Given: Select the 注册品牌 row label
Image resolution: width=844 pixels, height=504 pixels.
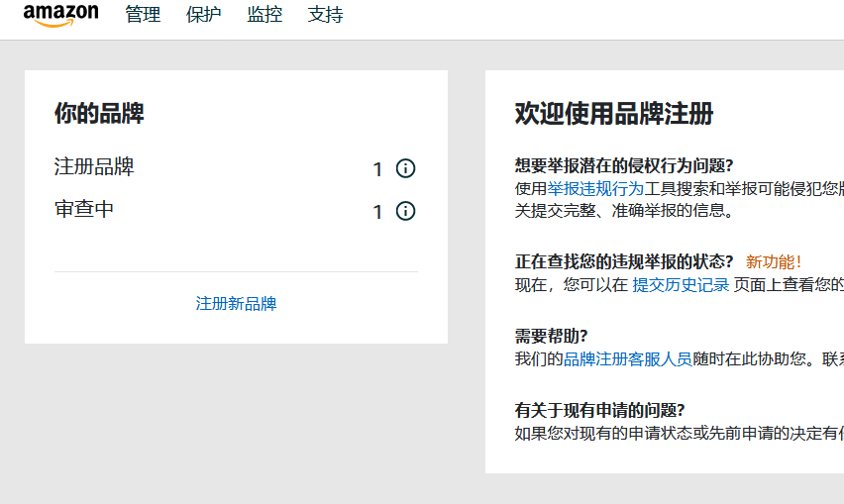Looking at the screenshot, I should [x=94, y=166].
